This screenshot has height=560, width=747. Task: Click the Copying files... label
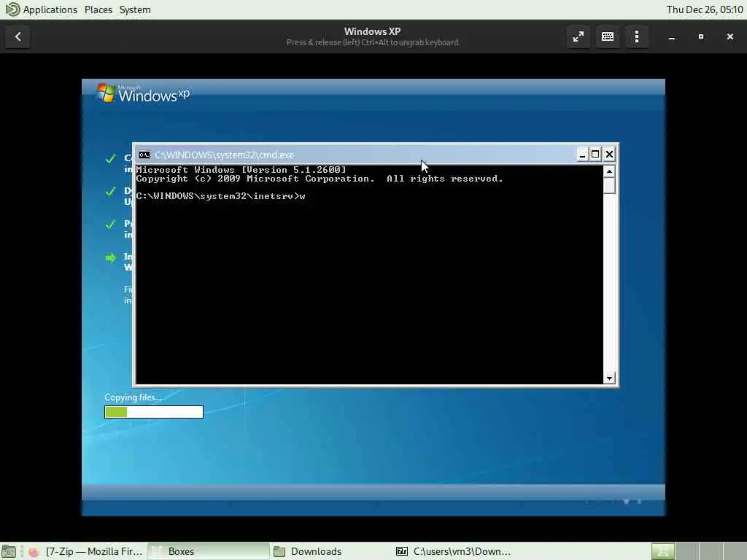(133, 397)
